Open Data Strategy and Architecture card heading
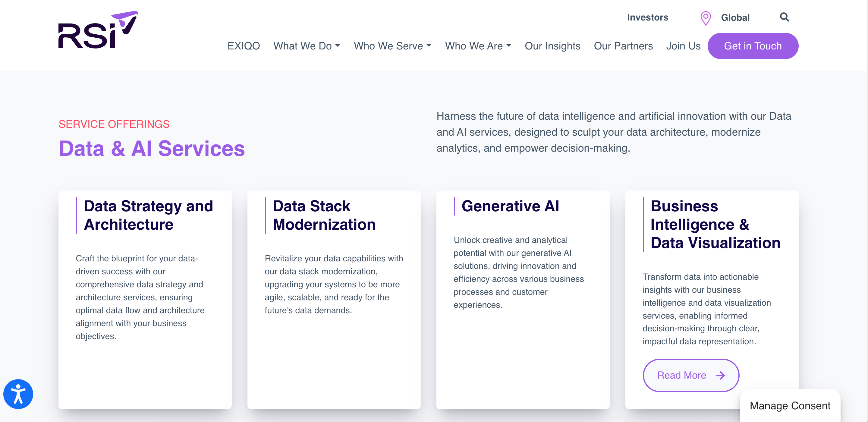This screenshot has height=422, width=868. (x=148, y=216)
